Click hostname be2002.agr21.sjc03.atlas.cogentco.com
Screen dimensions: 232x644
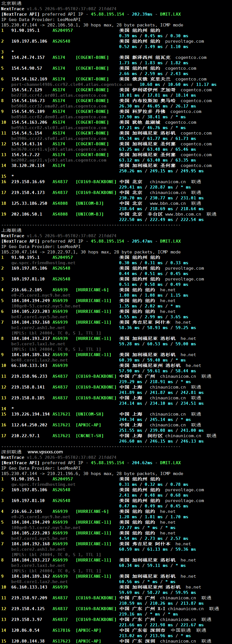click(59, 160)
